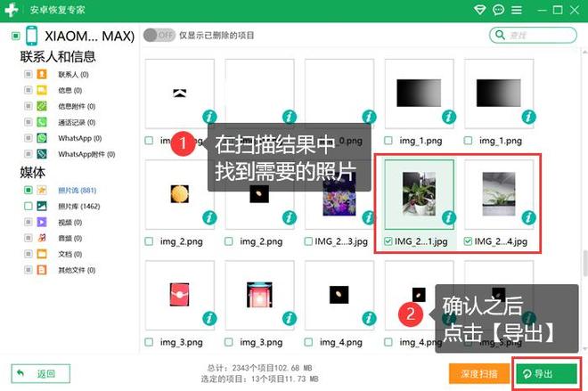Toggle the show only deleted items switch
This screenshot has width=588, height=391.
(x=159, y=35)
